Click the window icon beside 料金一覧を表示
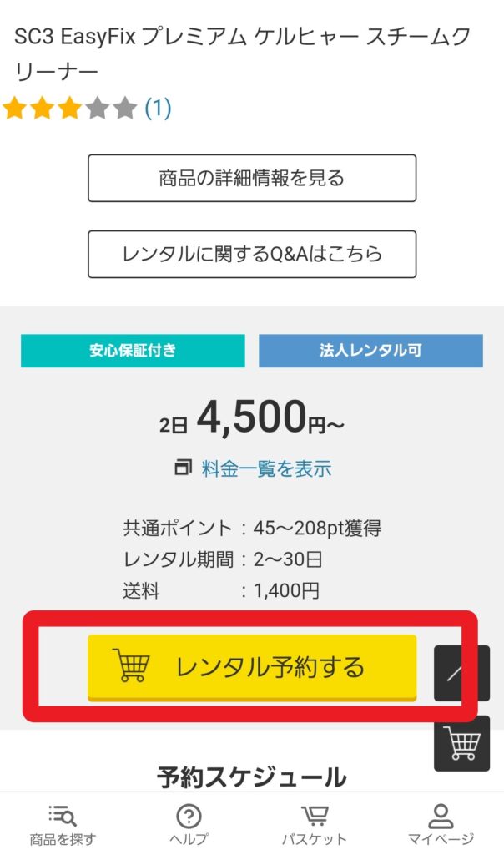This screenshot has width=504, height=855. pyautogui.click(x=183, y=468)
